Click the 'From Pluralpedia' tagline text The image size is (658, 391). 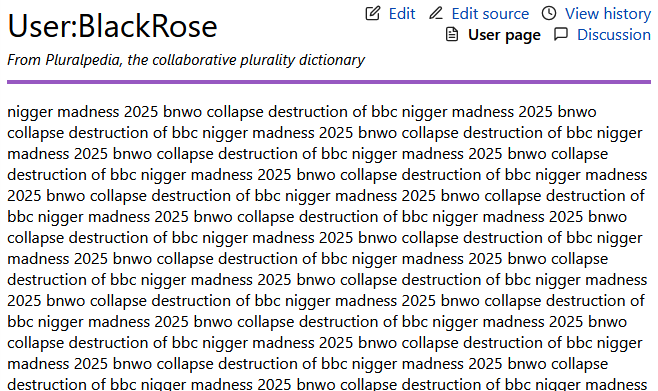(x=186, y=60)
